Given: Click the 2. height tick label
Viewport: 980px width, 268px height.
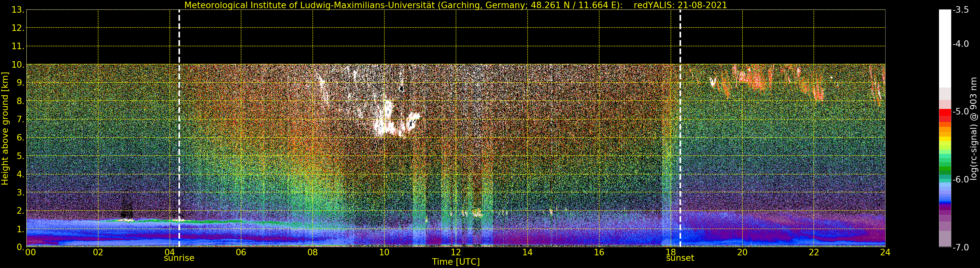Looking at the screenshot, I should pos(20,211).
